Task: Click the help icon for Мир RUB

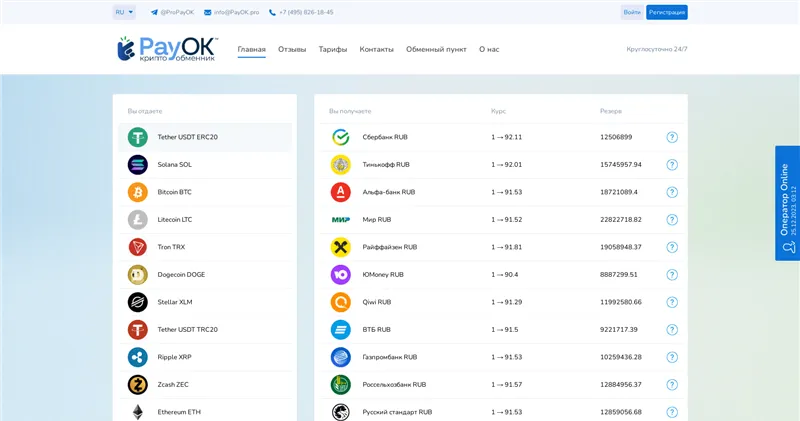Action: tap(672, 220)
